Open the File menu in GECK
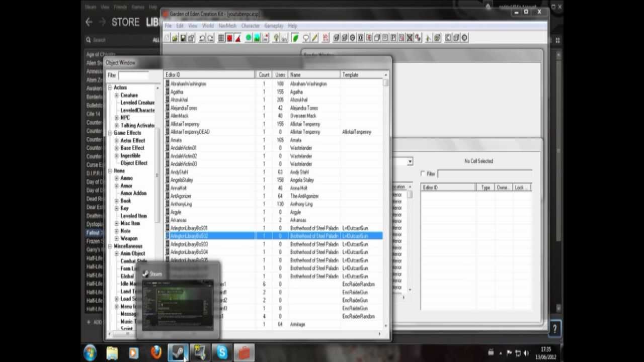 click(168, 26)
